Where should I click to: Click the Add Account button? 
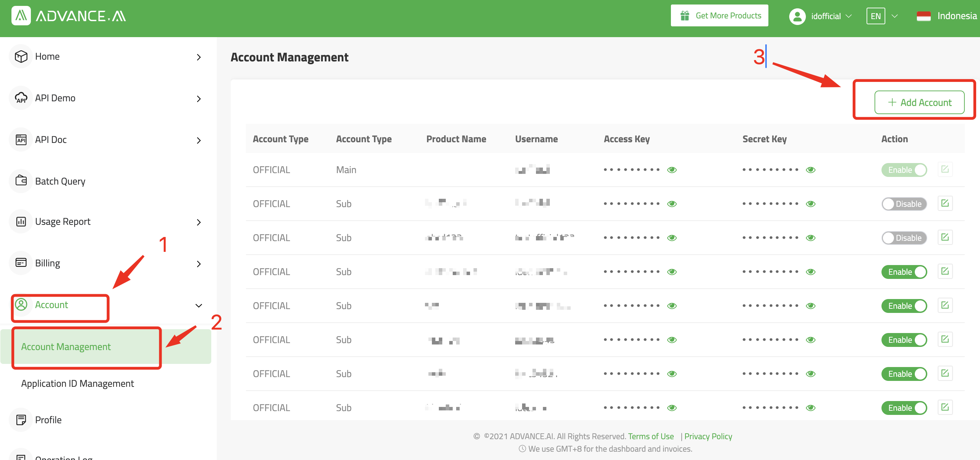(x=919, y=102)
